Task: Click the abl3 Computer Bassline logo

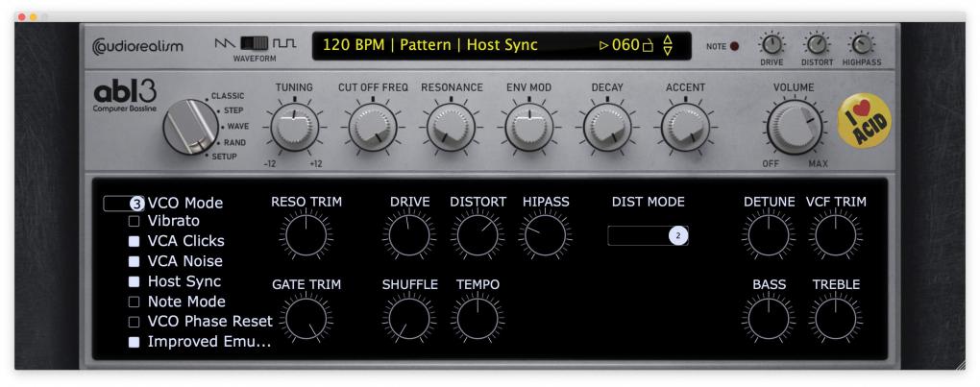Action: (x=125, y=96)
